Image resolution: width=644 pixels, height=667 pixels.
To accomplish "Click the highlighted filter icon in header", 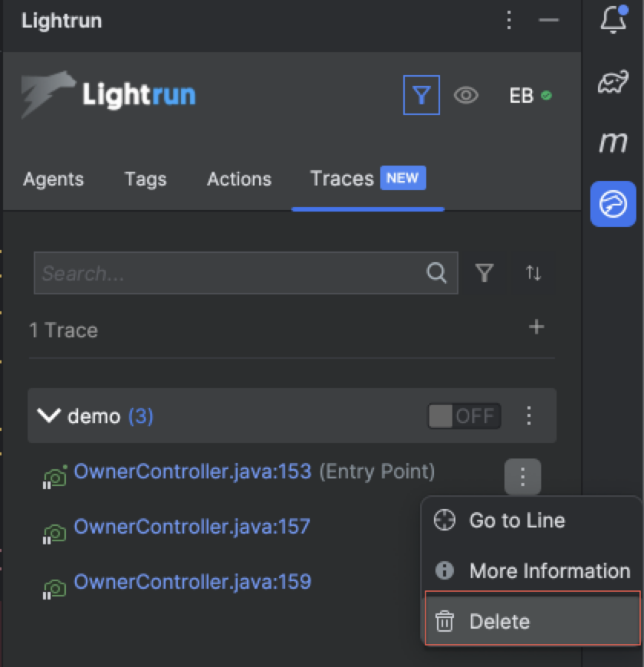I will 422,95.
